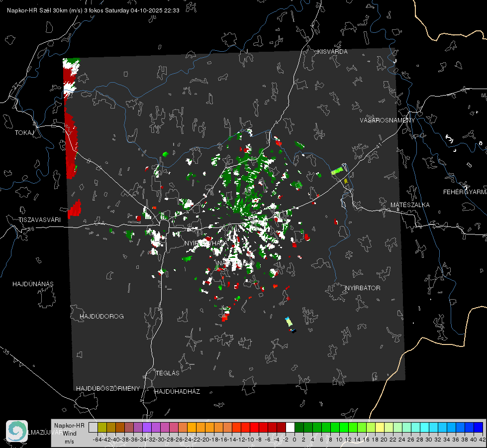Click the MÁTÉSZALKA city label
The width and height of the screenshot is (487, 448).
tap(410, 205)
